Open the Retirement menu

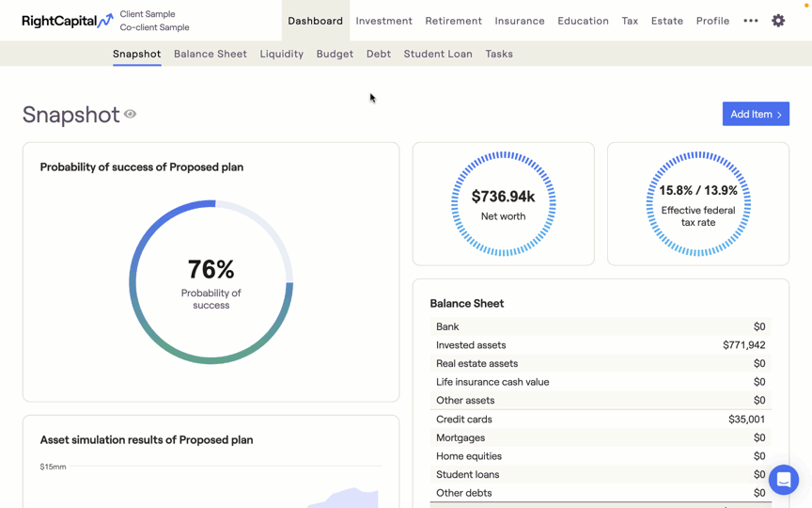pyautogui.click(x=453, y=21)
